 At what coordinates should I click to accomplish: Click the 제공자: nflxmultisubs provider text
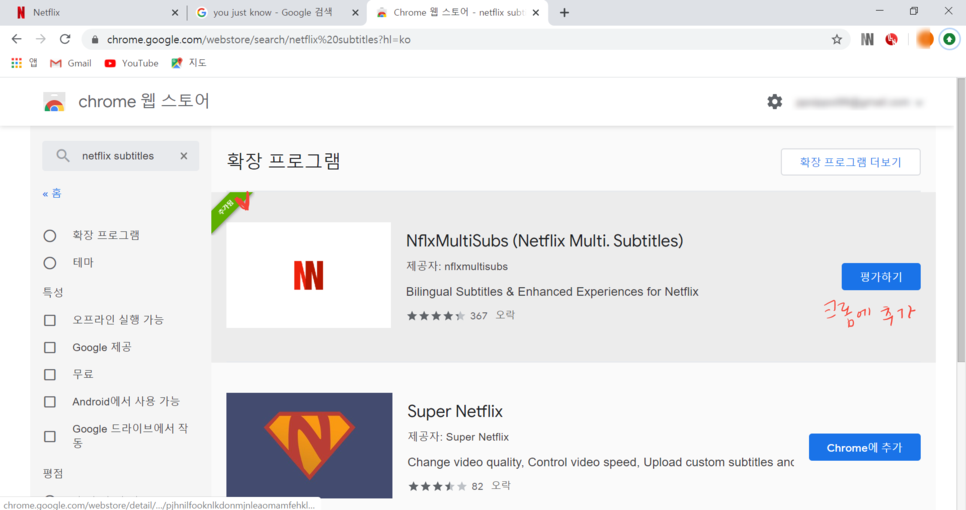click(457, 267)
